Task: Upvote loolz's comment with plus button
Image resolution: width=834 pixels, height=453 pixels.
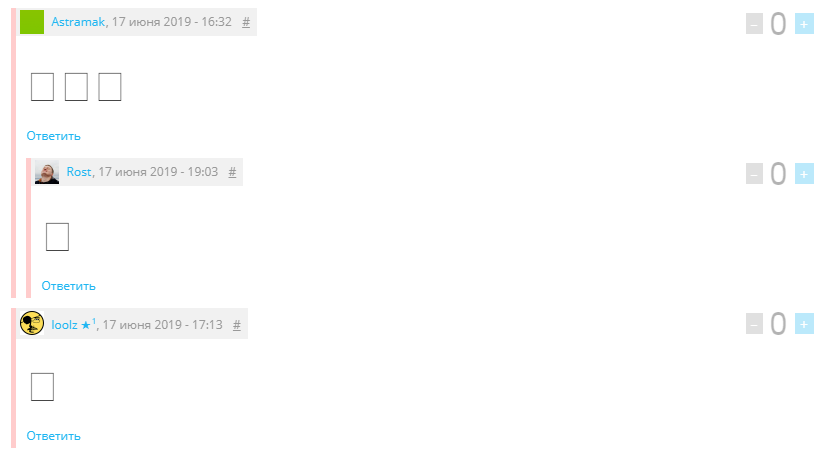Action: (x=804, y=324)
